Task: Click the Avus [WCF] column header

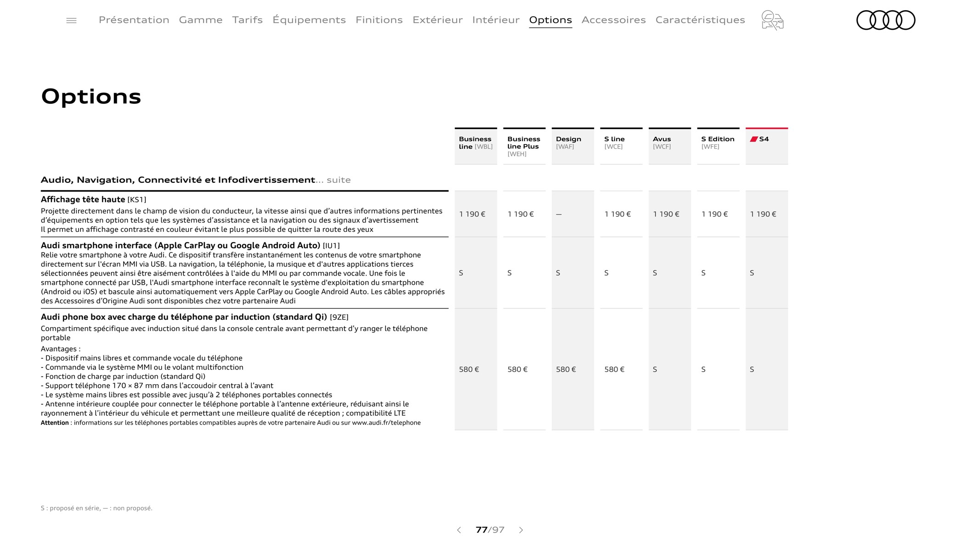Action: click(x=669, y=146)
